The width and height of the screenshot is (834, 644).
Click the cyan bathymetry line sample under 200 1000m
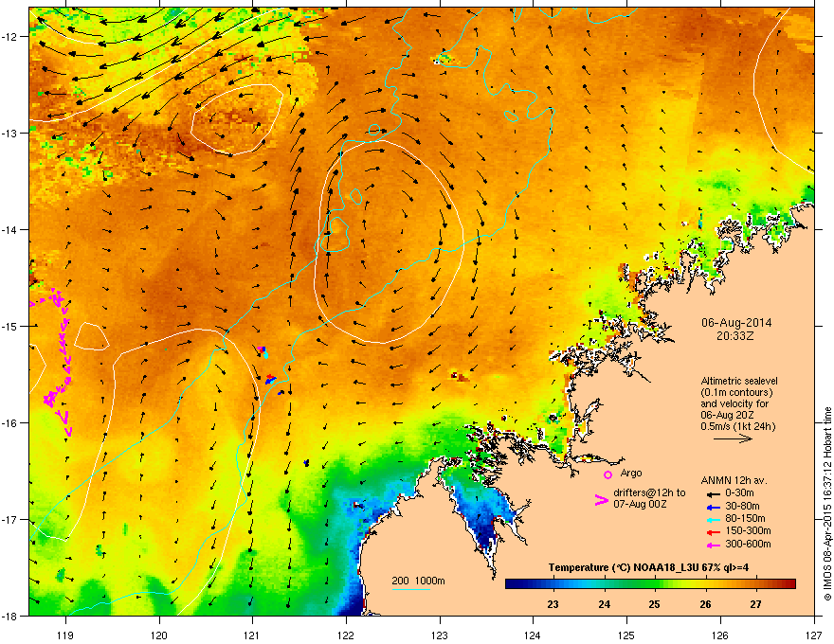(411, 589)
